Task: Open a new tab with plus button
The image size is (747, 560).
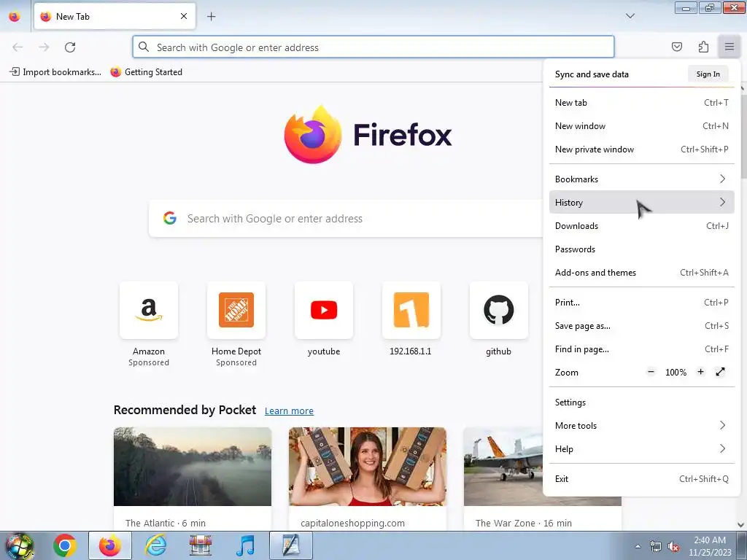Action: coord(211,17)
